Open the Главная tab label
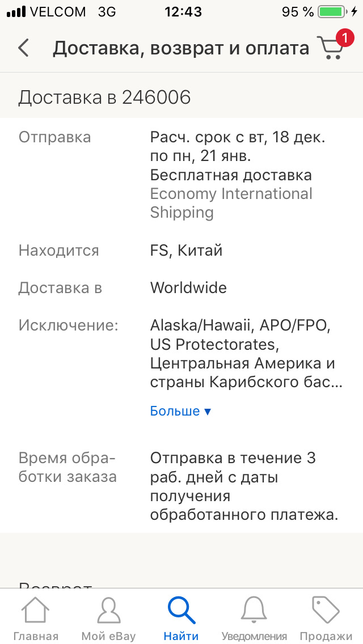Image resolution: width=363 pixels, height=644 pixels. point(35,636)
